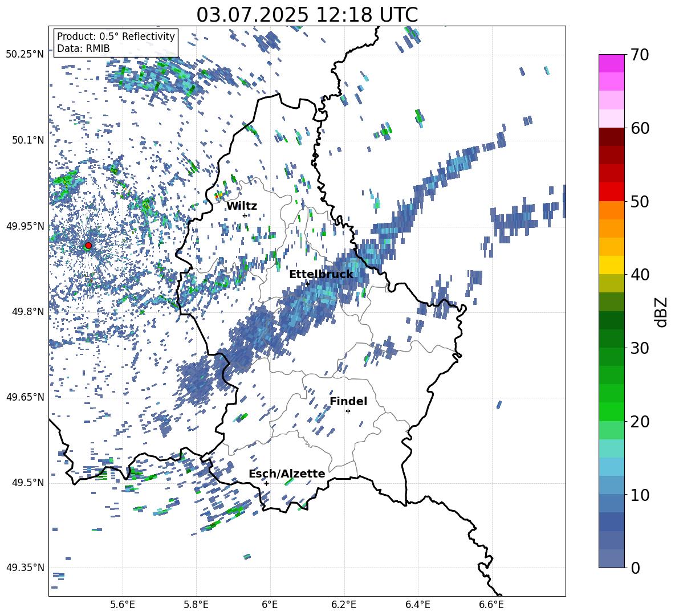
Task: Click the Findel station cross marker
Action: (x=348, y=411)
